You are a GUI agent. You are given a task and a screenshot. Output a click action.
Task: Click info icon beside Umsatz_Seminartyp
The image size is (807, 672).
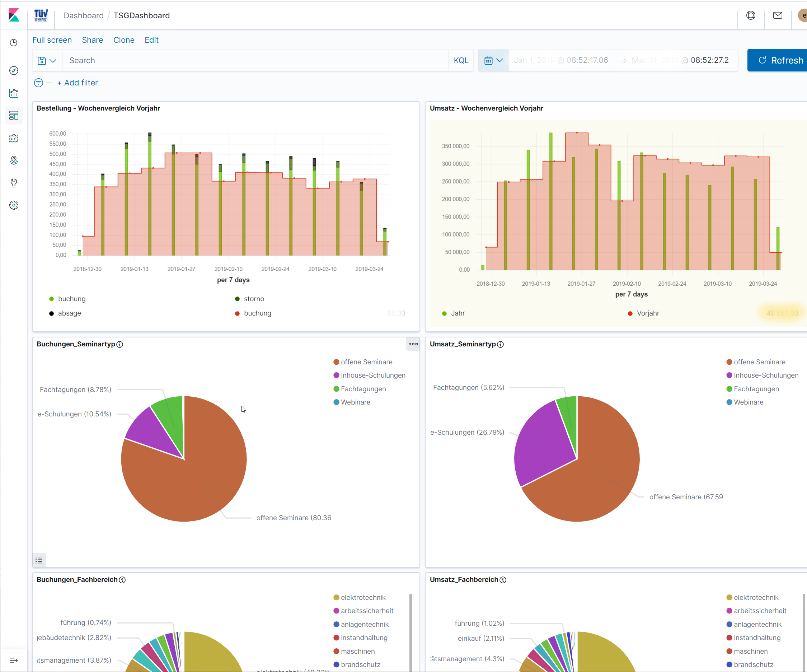tap(500, 345)
